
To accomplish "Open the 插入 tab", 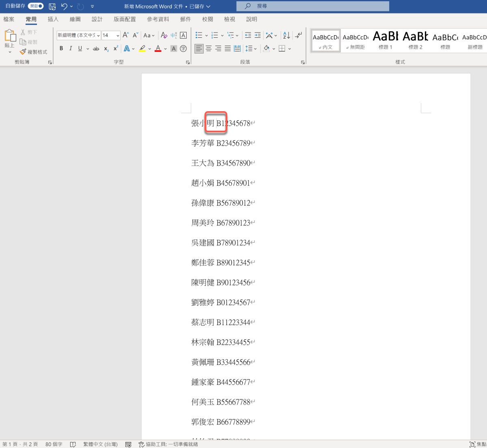I will point(53,19).
